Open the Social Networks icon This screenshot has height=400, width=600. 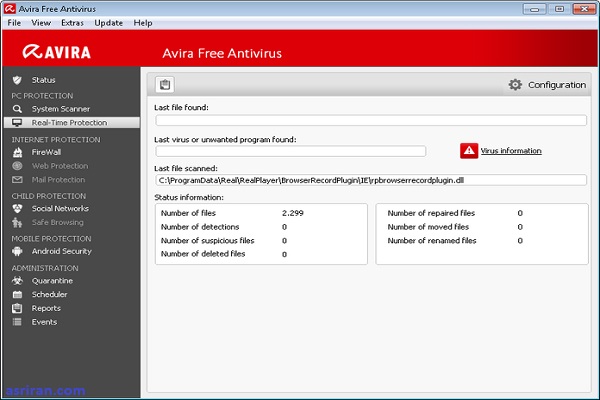(x=17, y=208)
